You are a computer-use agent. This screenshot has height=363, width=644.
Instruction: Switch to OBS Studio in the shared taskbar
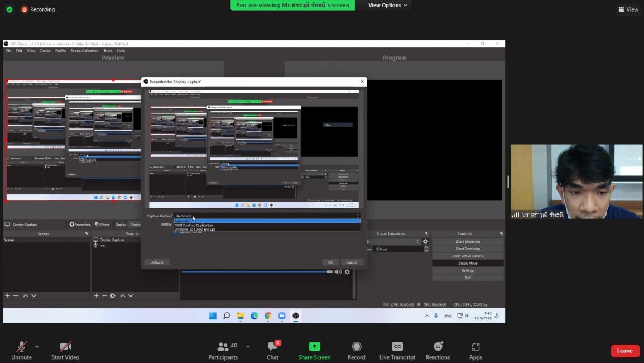[x=296, y=316]
